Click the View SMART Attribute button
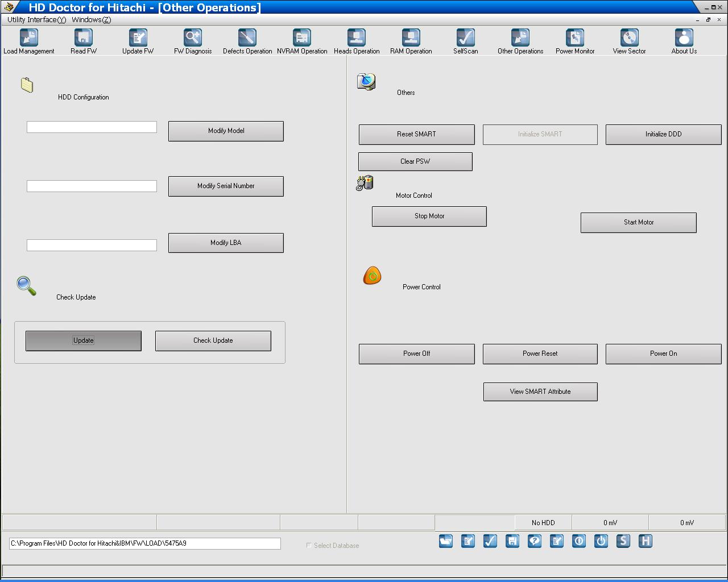This screenshot has width=728, height=582. click(x=540, y=392)
